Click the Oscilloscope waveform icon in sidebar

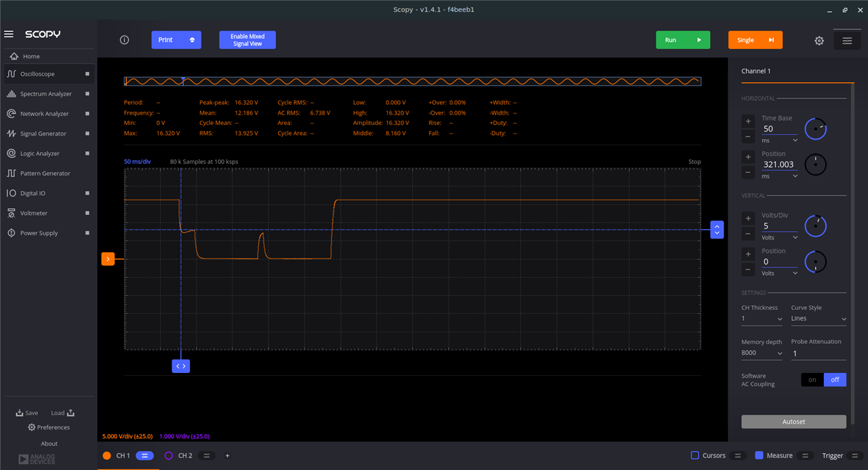12,74
